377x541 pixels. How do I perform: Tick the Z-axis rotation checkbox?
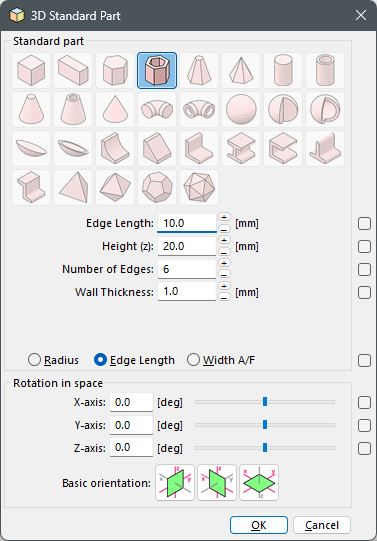point(364,449)
